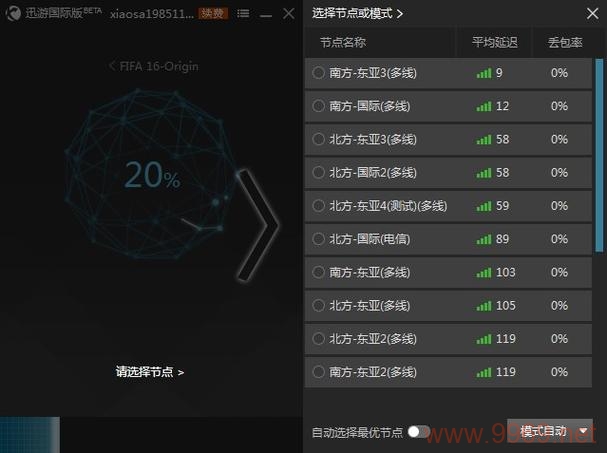Sort by 平均延迟 column header
The width and height of the screenshot is (607, 453).
click(x=494, y=42)
